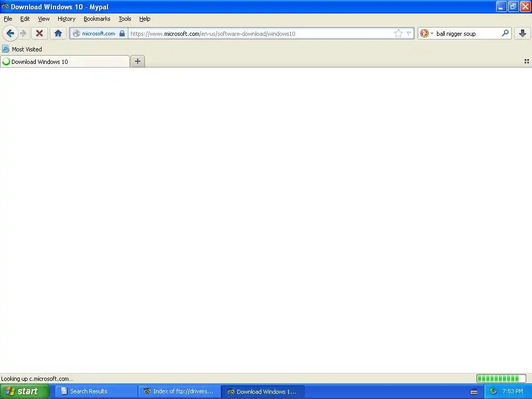Open the DuckDuckGo search engine dropdown

[x=427, y=33]
